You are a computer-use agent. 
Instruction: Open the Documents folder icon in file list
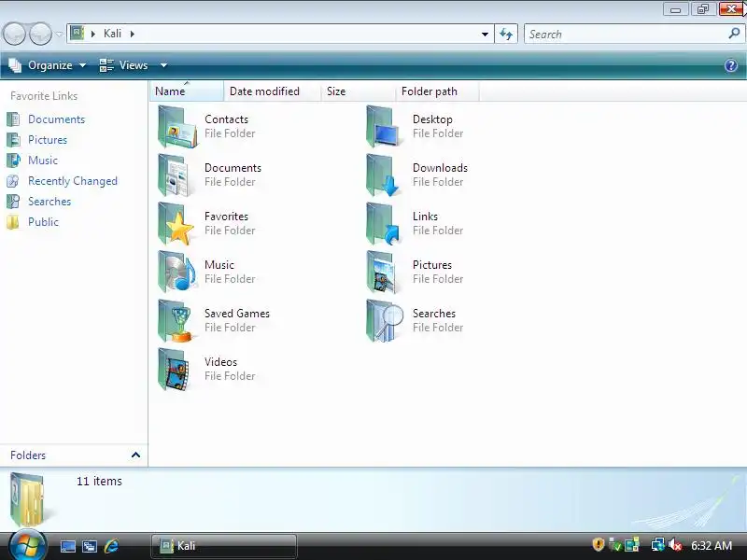pos(176,175)
